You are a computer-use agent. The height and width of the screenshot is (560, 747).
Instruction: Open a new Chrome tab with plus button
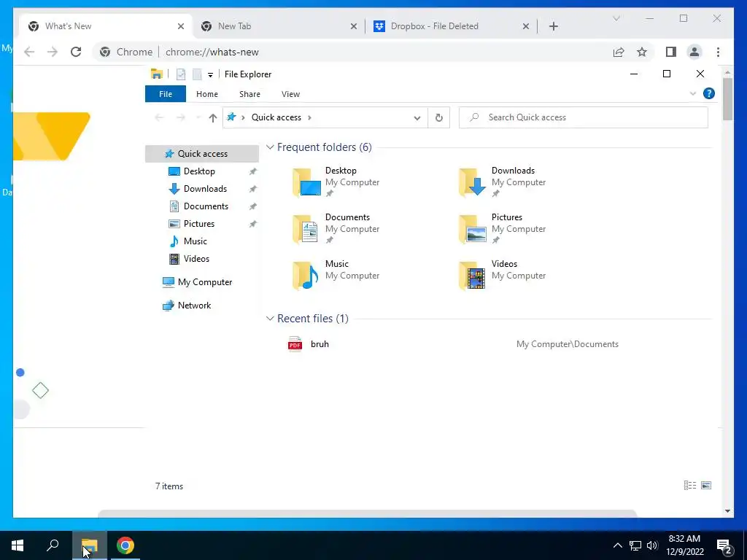[x=553, y=26]
